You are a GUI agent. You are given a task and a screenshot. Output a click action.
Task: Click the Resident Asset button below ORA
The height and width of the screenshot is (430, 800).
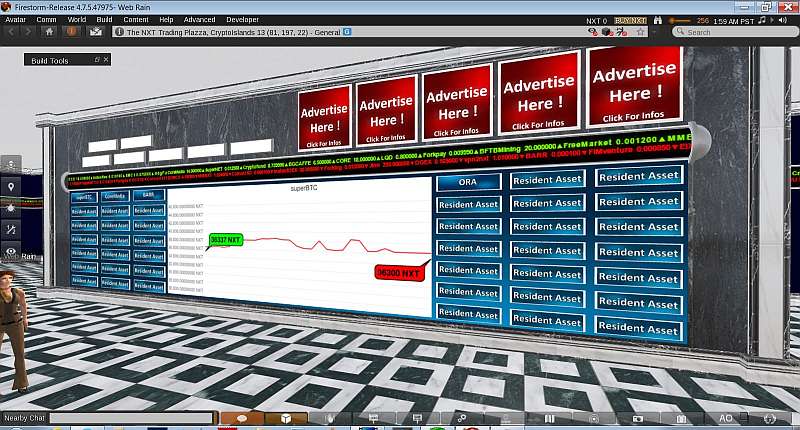tap(468, 205)
